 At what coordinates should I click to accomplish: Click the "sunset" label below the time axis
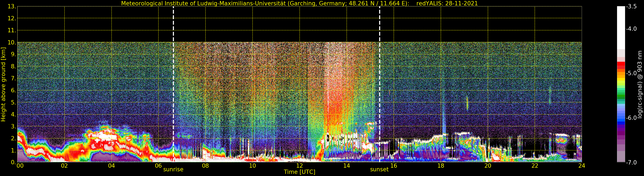pos(379,170)
